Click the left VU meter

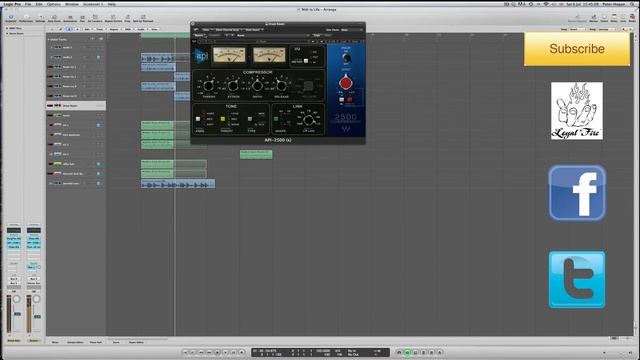click(229, 56)
